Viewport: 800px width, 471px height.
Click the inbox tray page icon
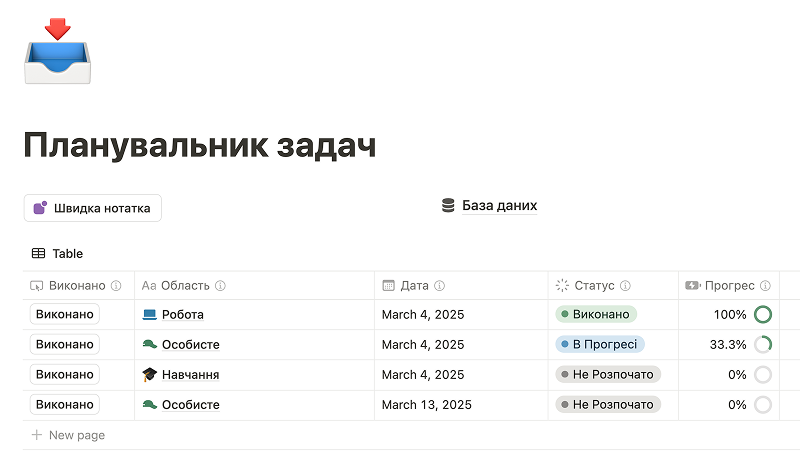click(x=58, y=51)
